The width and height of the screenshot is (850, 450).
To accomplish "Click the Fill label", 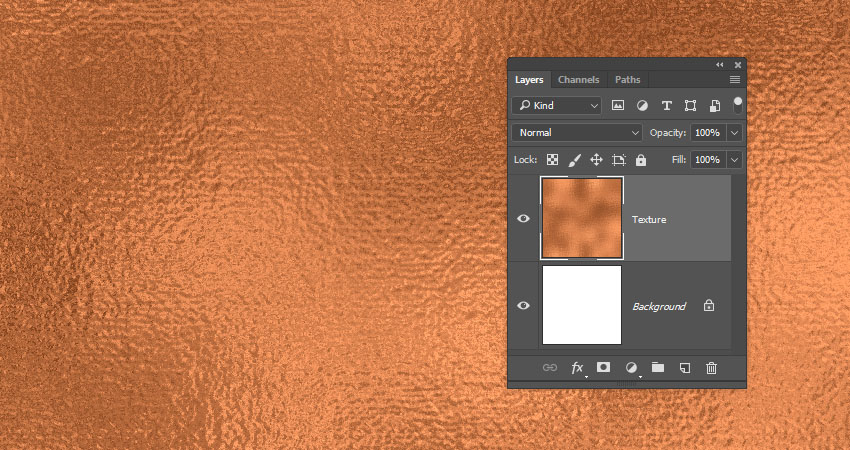I will tap(679, 160).
